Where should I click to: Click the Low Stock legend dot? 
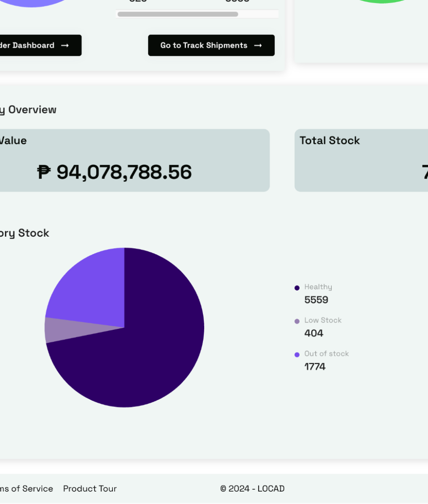[x=297, y=321]
